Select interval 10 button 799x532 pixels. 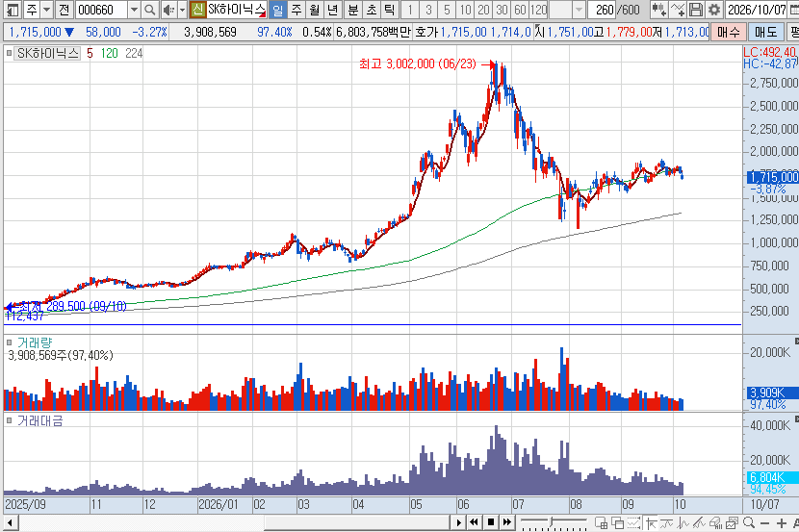[x=465, y=10]
